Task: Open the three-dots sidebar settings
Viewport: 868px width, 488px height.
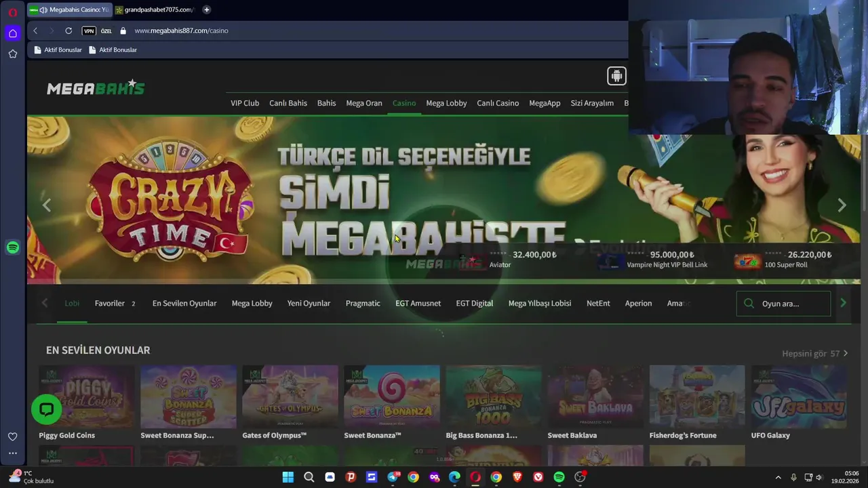Action: 12,453
